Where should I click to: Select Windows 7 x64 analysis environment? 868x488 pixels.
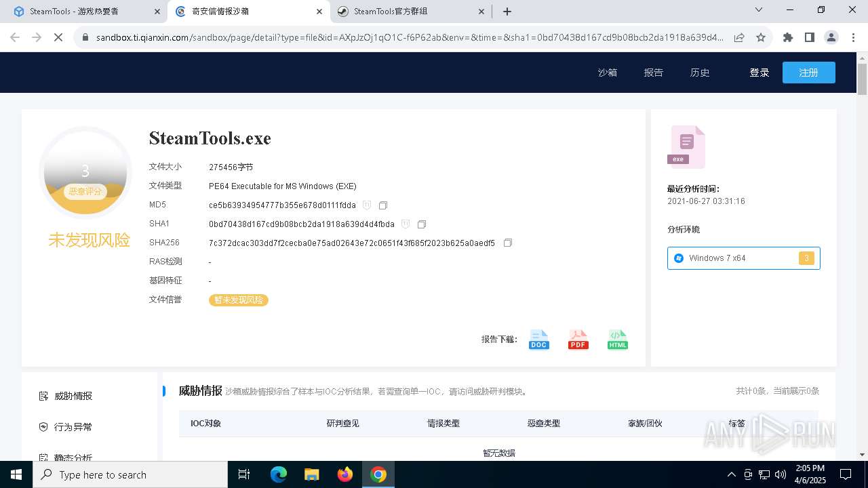pyautogui.click(x=744, y=258)
